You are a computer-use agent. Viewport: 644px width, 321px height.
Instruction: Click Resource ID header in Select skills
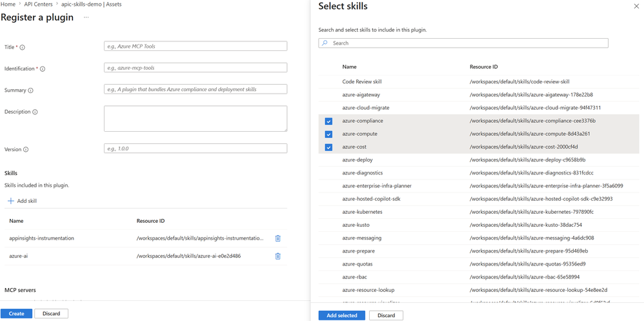(x=483, y=67)
